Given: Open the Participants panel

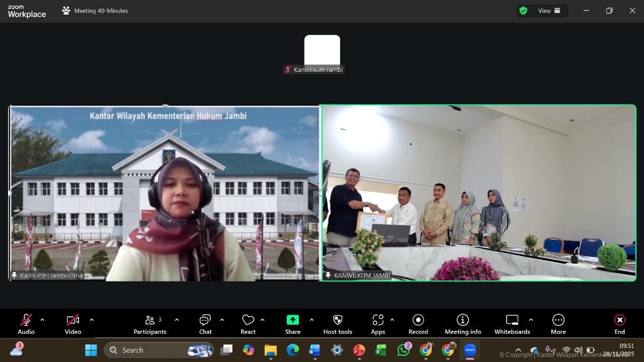Looking at the screenshot, I should 150,324.
